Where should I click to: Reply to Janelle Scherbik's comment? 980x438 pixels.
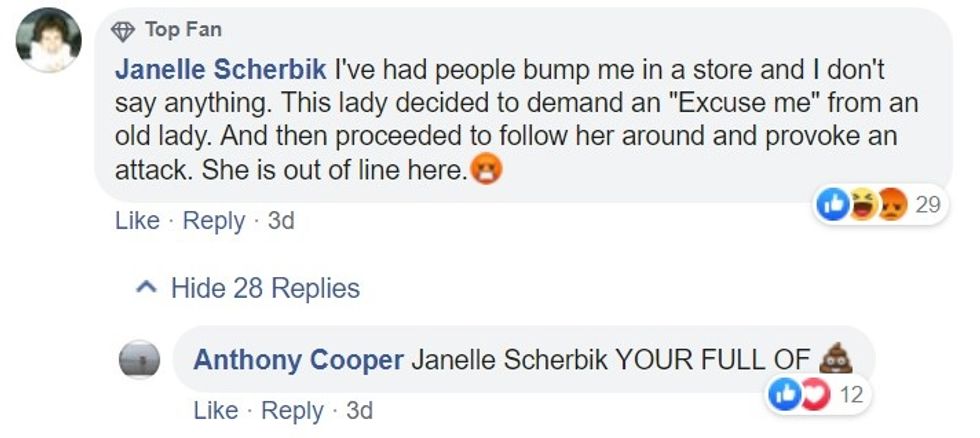(214, 221)
